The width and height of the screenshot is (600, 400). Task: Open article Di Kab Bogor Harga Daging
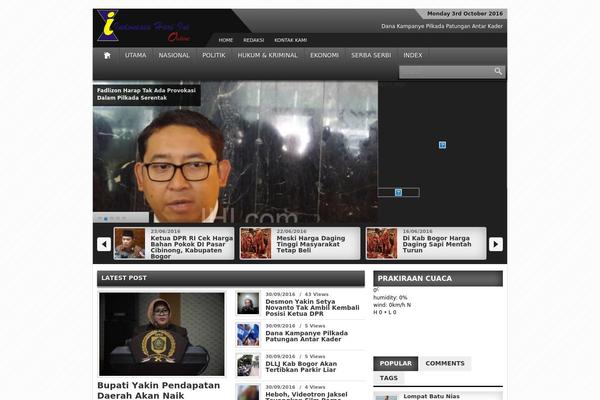click(x=437, y=244)
